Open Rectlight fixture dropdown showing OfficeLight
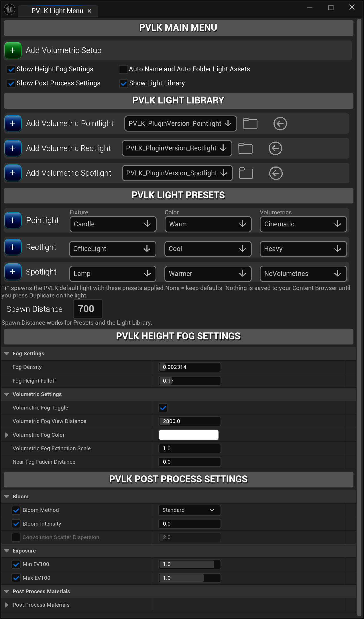364x619 pixels. pos(113,249)
